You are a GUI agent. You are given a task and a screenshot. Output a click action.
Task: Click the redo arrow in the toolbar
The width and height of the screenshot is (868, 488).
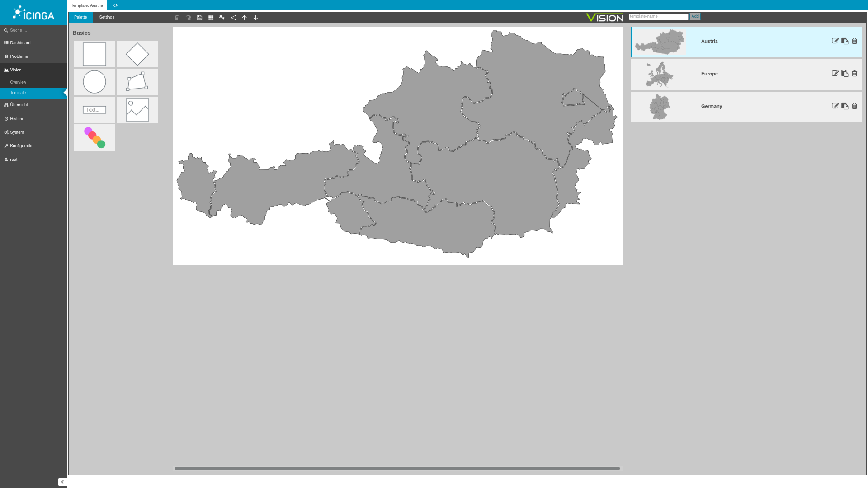(x=189, y=18)
